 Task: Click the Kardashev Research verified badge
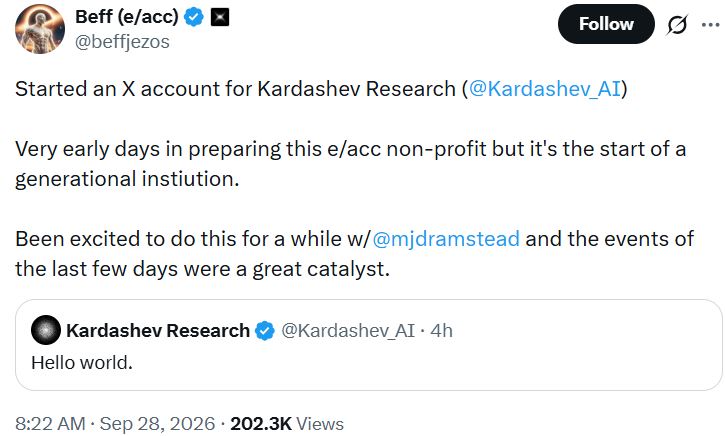coord(265,331)
